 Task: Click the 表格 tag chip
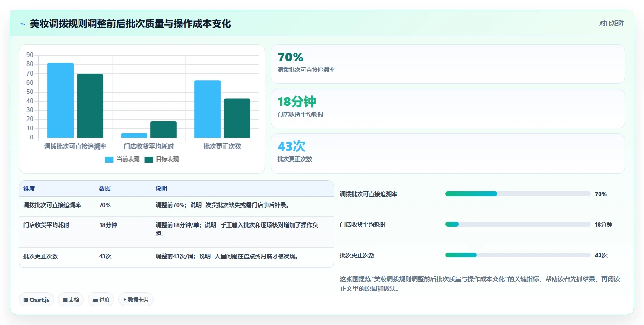(x=71, y=300)
